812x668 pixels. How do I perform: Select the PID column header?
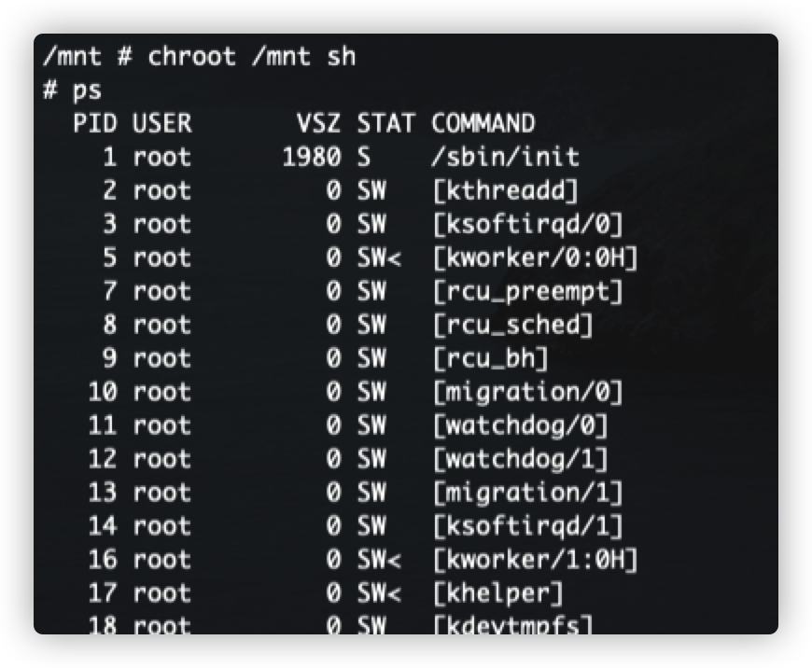point(95,123)
